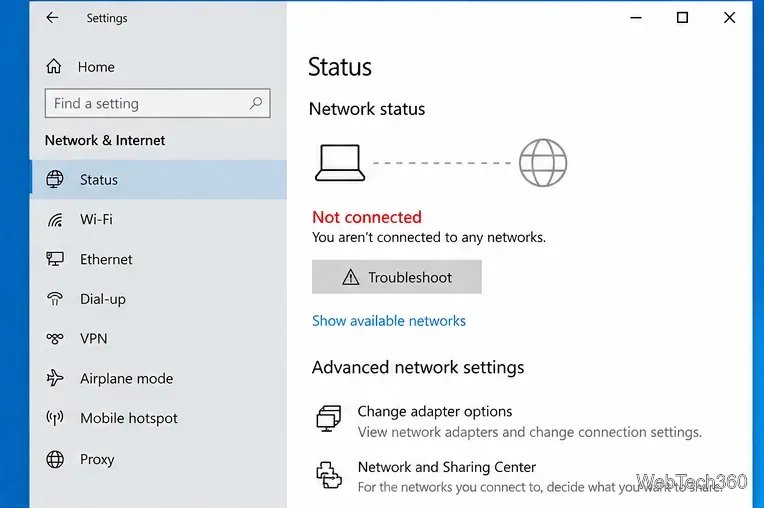Click the Mobile hotspot antenna icon
Image resolution: width=764 pixels, height=508 pixels.
pyautogui.click(x=55, y=418)
